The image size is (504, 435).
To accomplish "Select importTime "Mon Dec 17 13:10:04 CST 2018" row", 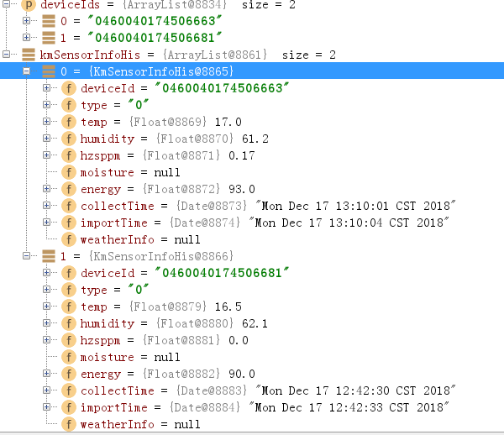I will pos(252,223).
